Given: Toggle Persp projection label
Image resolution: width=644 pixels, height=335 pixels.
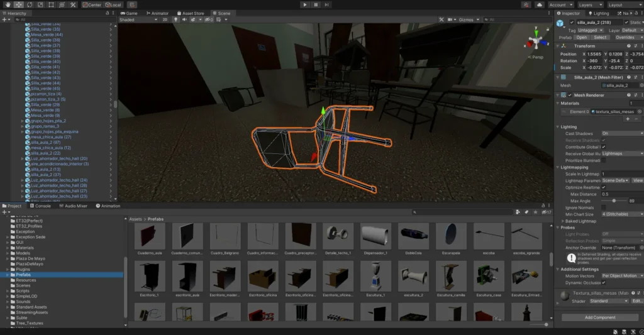Looking at the screenshot, I should 536,57.
